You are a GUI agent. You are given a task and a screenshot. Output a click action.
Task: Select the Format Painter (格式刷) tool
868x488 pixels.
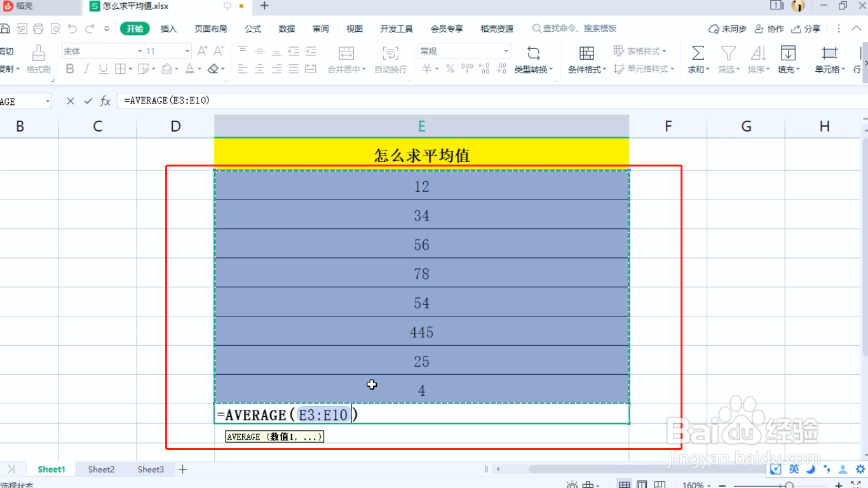(39, 59)
